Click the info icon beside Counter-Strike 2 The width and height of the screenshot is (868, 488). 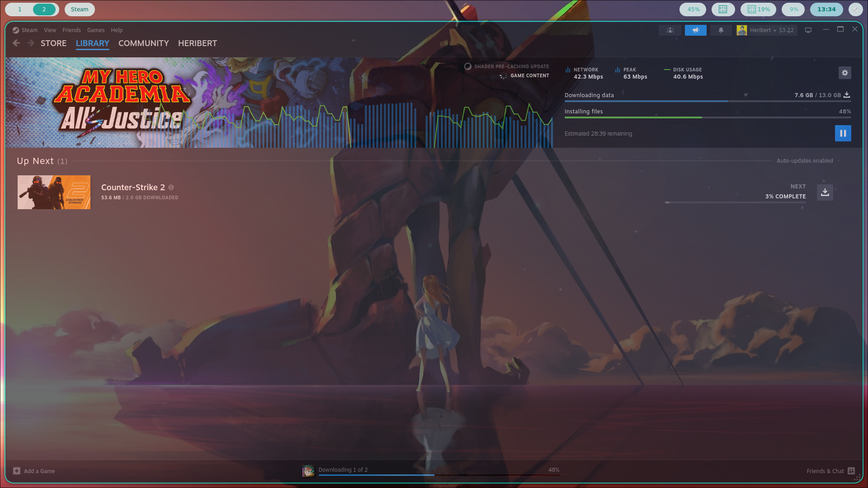coord(171,187)
